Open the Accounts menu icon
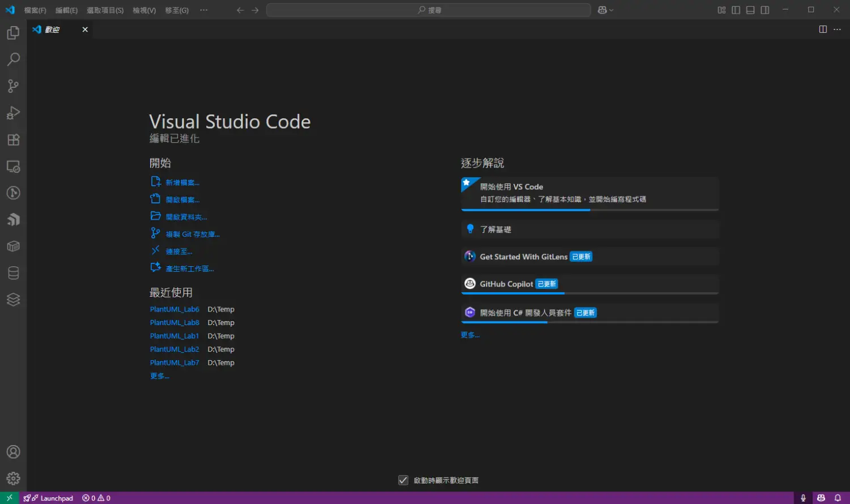The width and height of the screenshot is (850, 504). pyautogui.click(x=13, y=452)
